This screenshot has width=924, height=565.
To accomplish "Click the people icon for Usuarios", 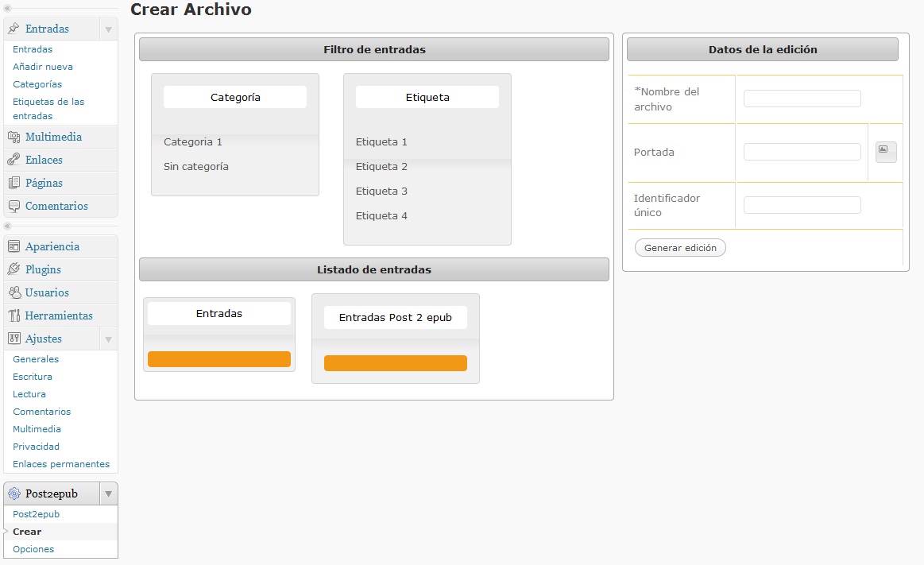I will 14,292.
